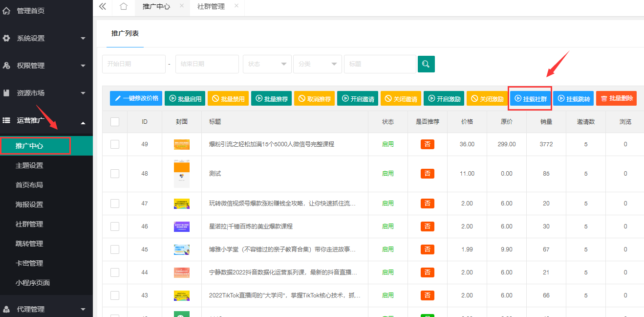Select the checkbox for row ID 46

(x=115, y=226)
